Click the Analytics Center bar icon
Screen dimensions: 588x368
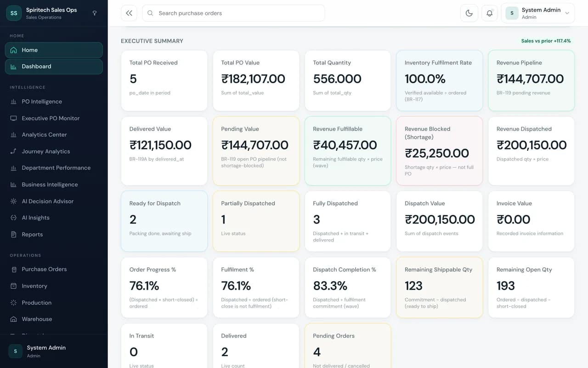point(13,135)
